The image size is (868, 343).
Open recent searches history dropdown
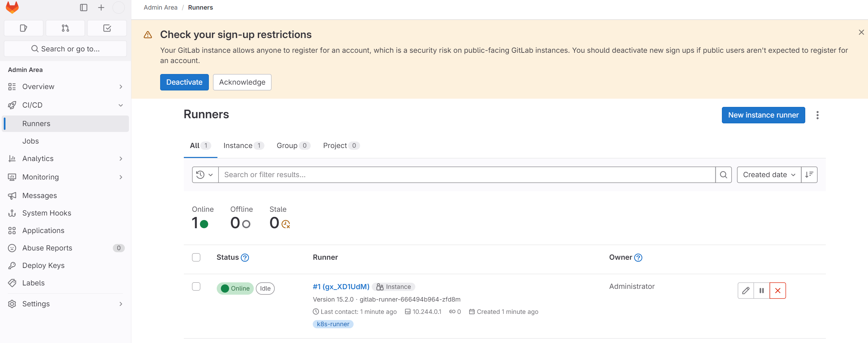205,175
